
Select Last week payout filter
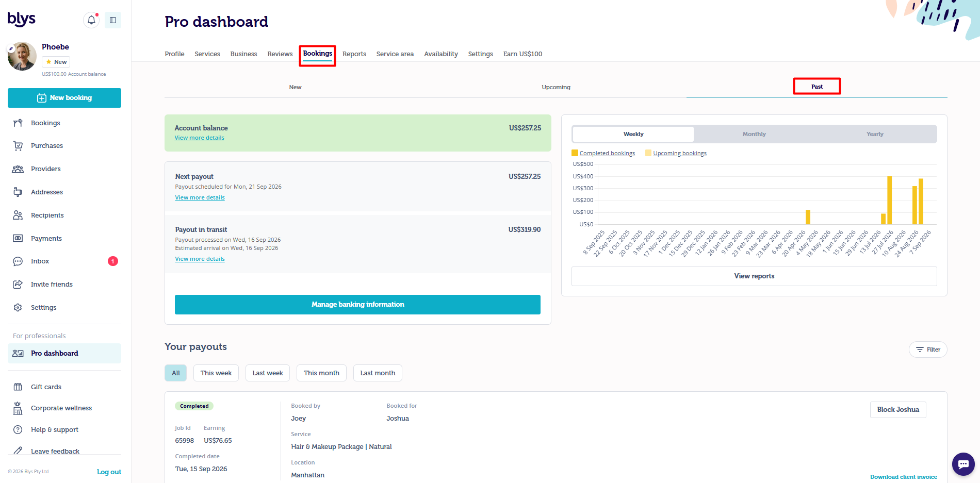click(x=268, y=373)
